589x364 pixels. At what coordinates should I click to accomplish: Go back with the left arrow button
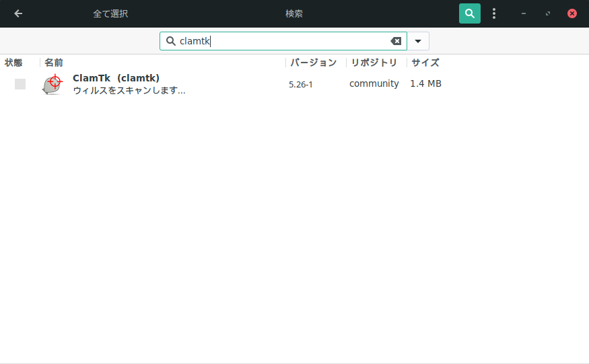click(x=18, y=13)
